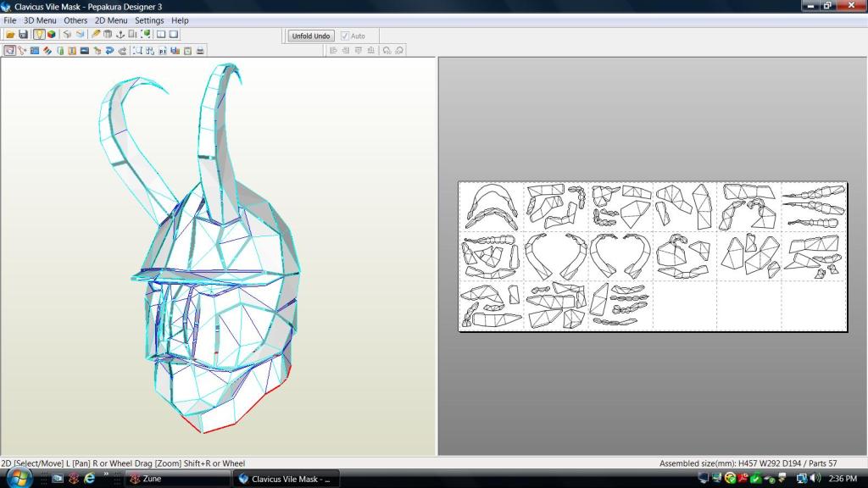Toggle the light bulb lighting icon
868x488 pixels.
click(39, 34)
